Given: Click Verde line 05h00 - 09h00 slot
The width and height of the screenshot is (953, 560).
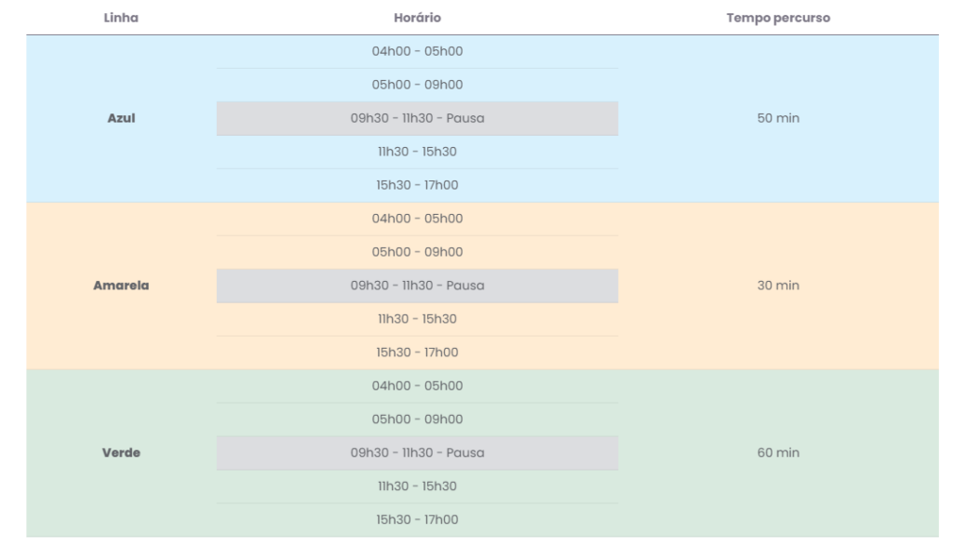Looking at the screenshot, I should click(x=417, y=420).
